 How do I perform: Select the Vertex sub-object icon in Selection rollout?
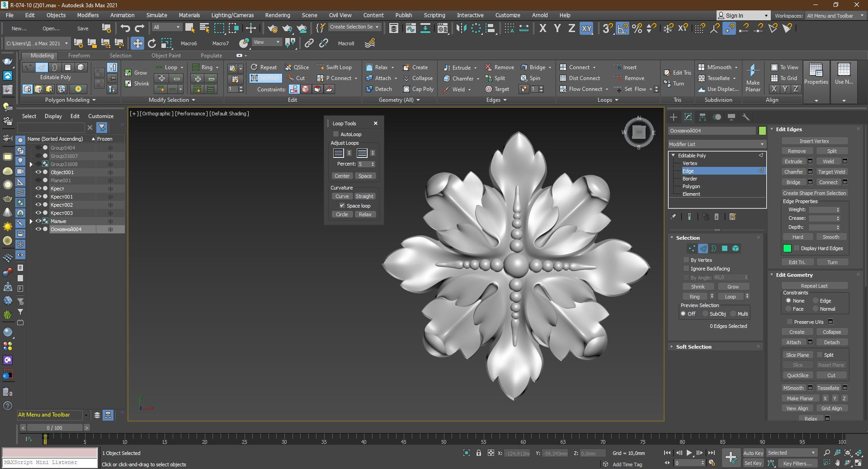692,248
